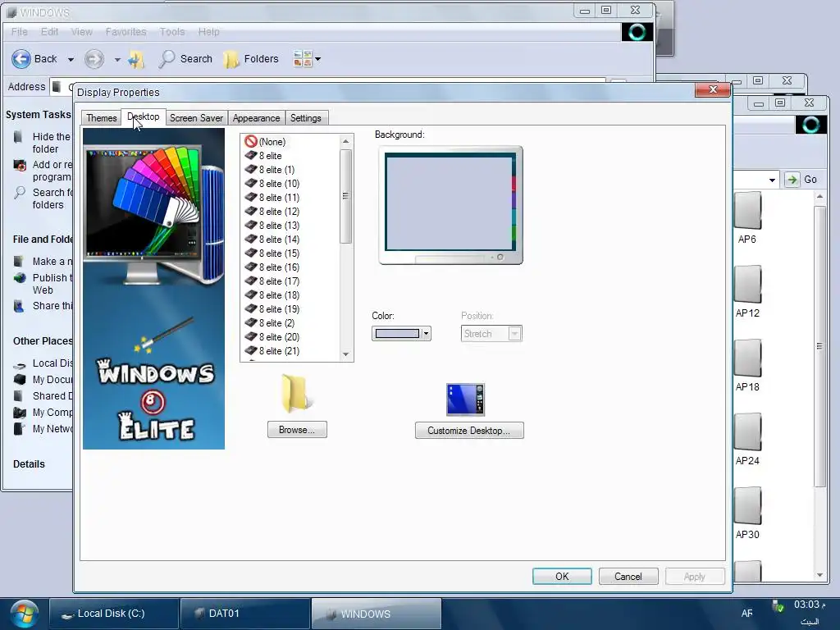Click the desktop icon above Customize Desktop
Screen dimensions: 840x630
tap(466, 399)
